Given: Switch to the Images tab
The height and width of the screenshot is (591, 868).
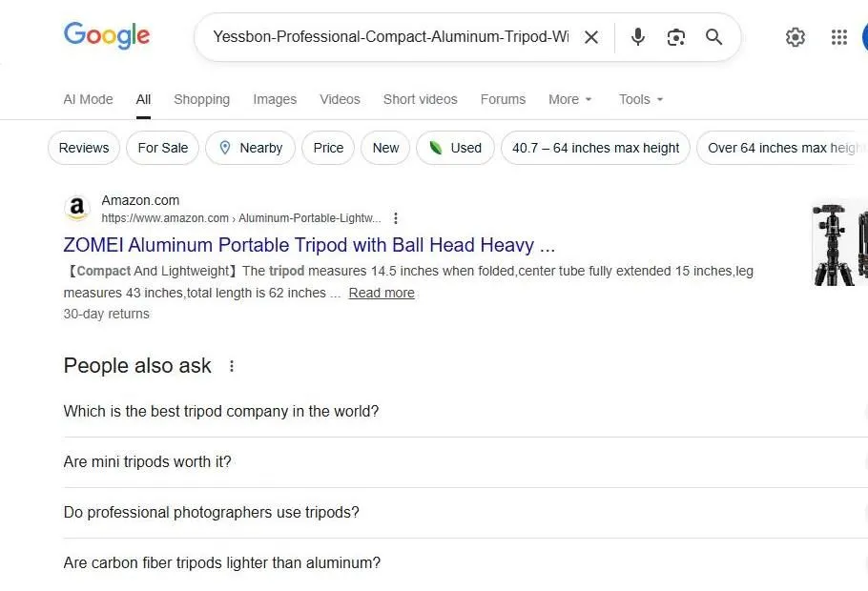Looking at the screenshot, I should pos(275,99).
